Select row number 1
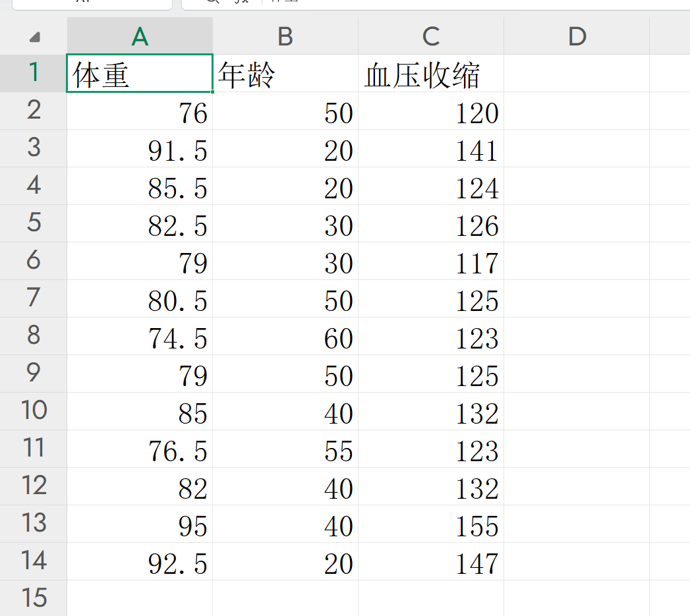This screenshot has height=616, width=690. pos(33,73)
